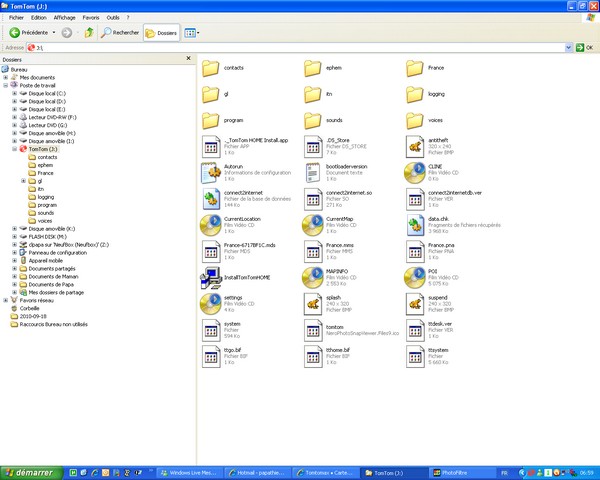Click inside the Adresse path field

tap(298, 47)
